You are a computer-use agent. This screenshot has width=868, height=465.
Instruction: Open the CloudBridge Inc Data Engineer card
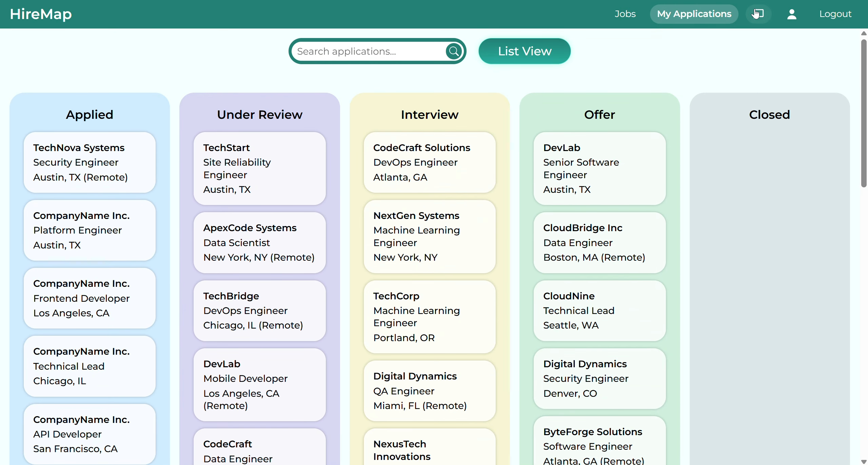pos(599,243)
